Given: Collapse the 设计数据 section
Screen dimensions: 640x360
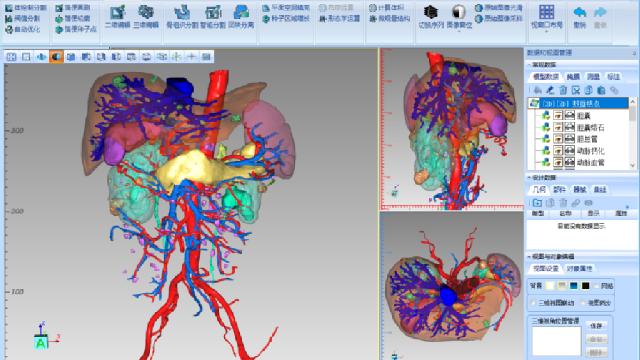Looking at the screenshot, I should [x=529, y=178].
